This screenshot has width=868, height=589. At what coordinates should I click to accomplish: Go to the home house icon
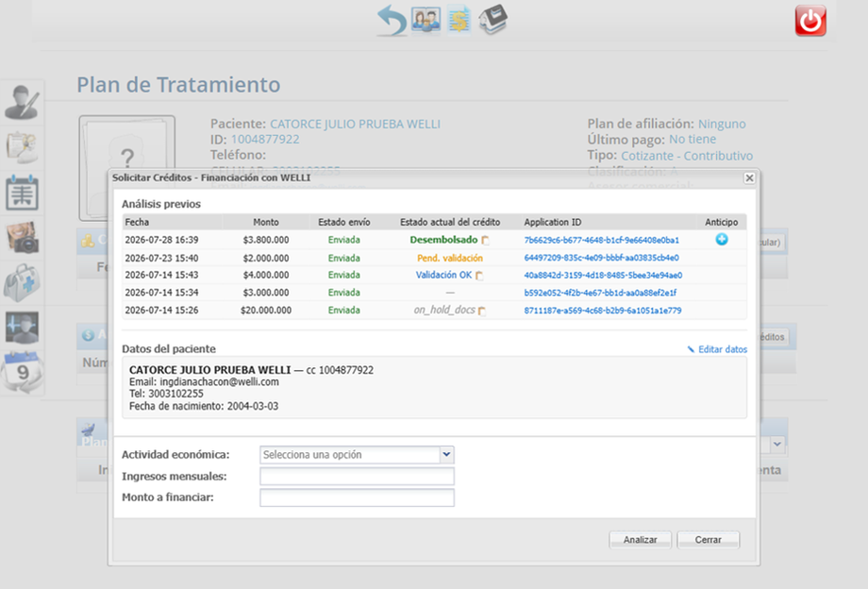click(x=492, y=20)
